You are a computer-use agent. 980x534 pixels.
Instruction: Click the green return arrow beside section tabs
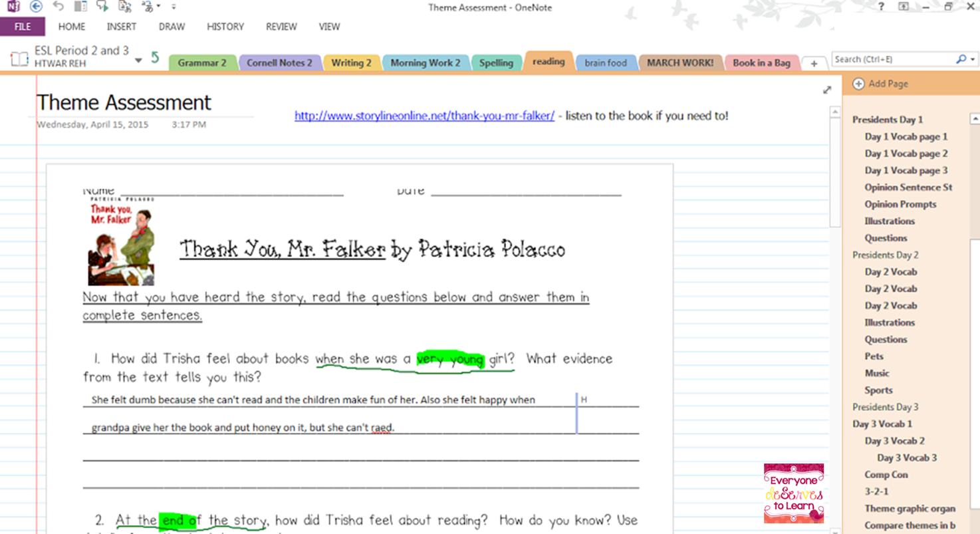tap(155, 58)
